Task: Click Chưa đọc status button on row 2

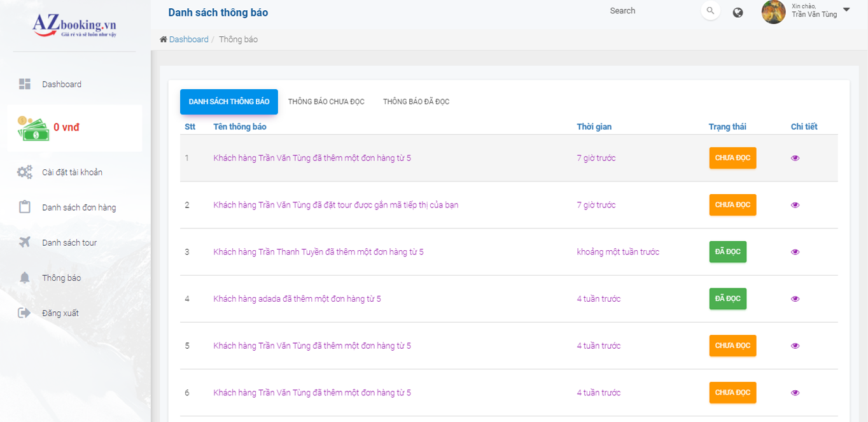Action: tap(732, 205)
